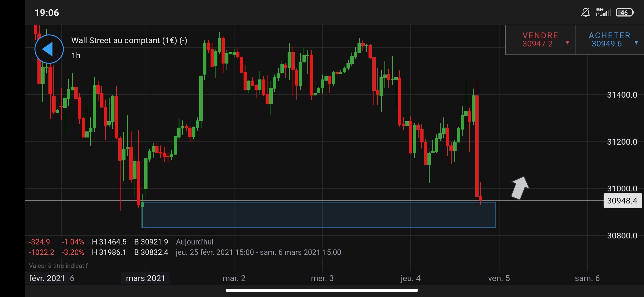Select the blue shaded support zone rectangle

[x=318, y=215]
